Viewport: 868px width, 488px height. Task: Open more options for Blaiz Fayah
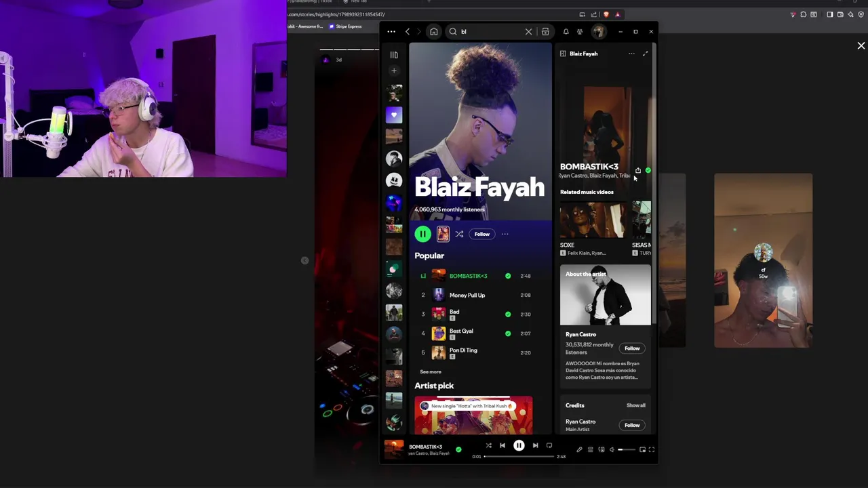coord(505,234)
